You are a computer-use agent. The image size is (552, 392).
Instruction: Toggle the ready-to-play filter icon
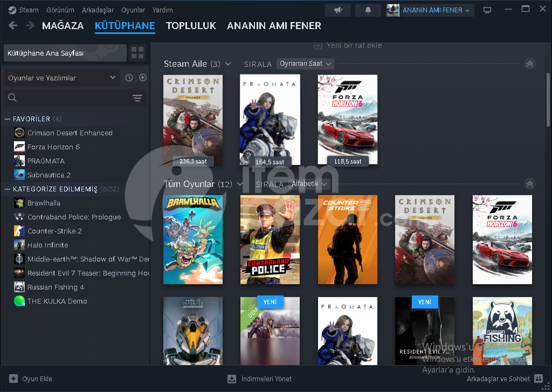pos(142,78)
